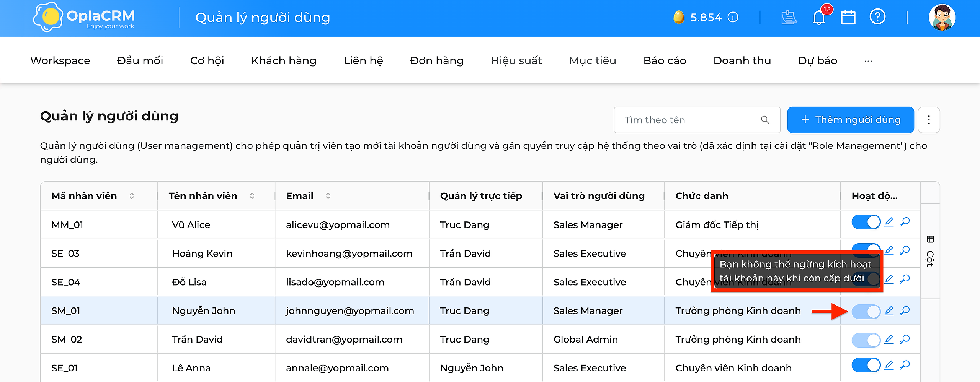Open the Báo cáo menu
This screenshot has width=980, height=382.
(665, 61)
